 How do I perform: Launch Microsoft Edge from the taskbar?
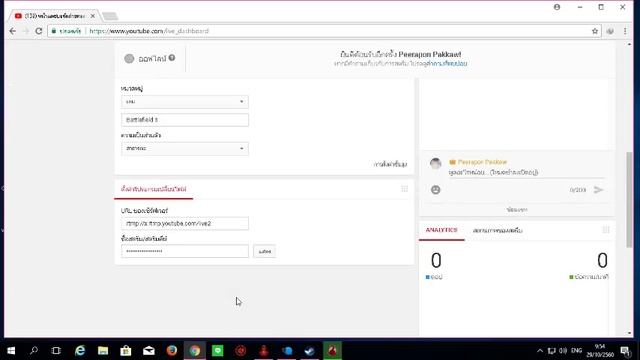80,351
